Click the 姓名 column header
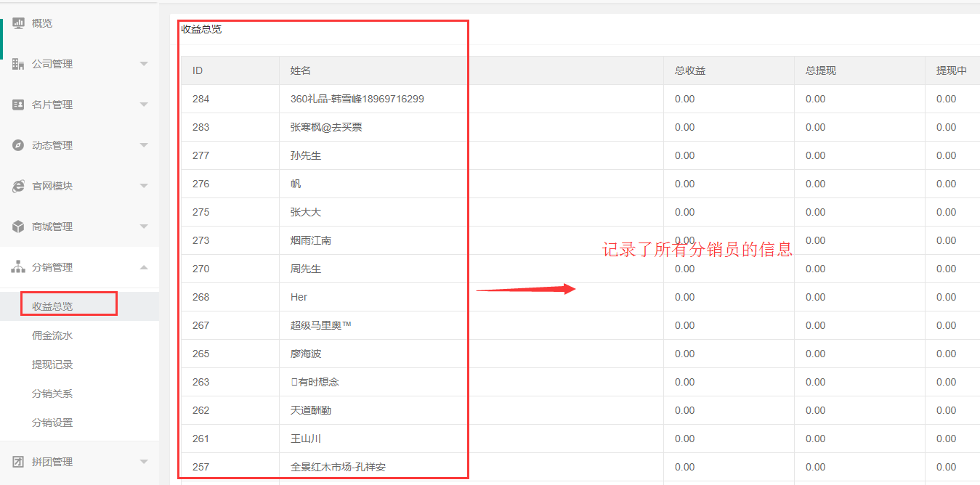The image size is (980, 485). click(x=301, y=70)
